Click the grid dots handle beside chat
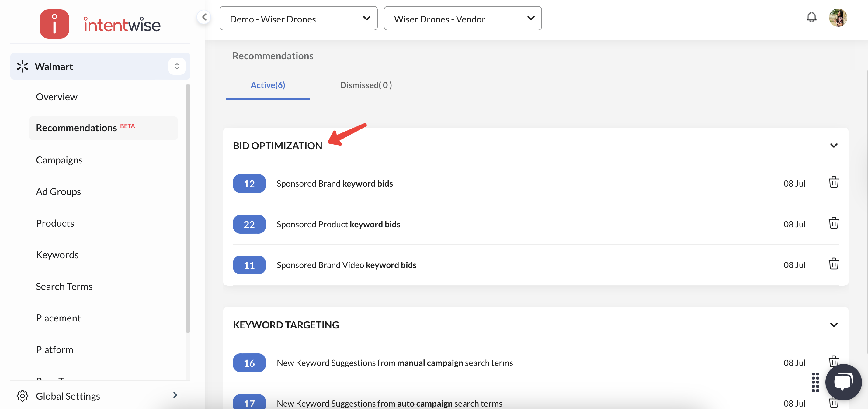Image resolution: width=868 pixels, height=409 pixels. pos(815,382)
